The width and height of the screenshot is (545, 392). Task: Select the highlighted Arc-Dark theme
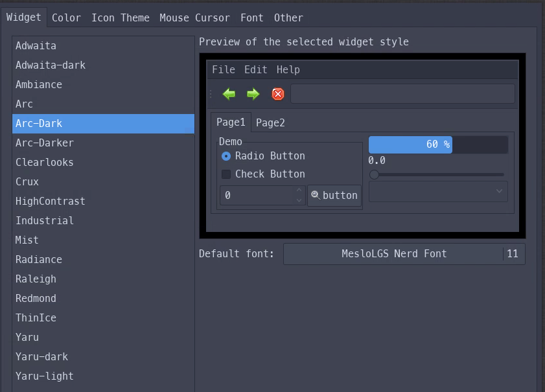[103, 124]
